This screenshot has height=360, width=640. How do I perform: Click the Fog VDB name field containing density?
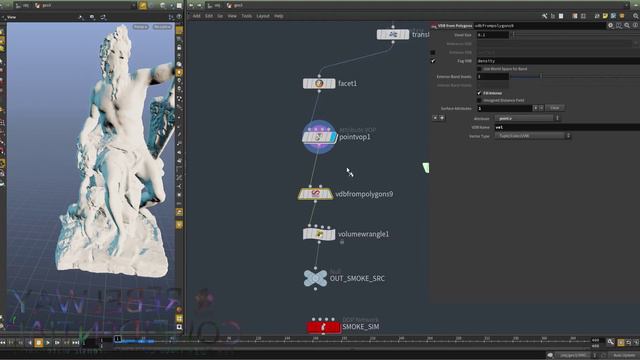(x=558, y=61)
